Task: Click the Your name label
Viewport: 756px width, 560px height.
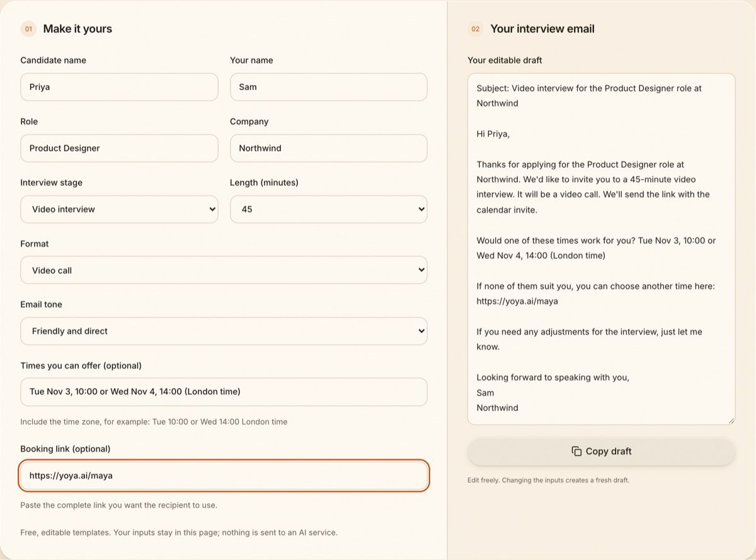Action: click(x=251, y=60)
